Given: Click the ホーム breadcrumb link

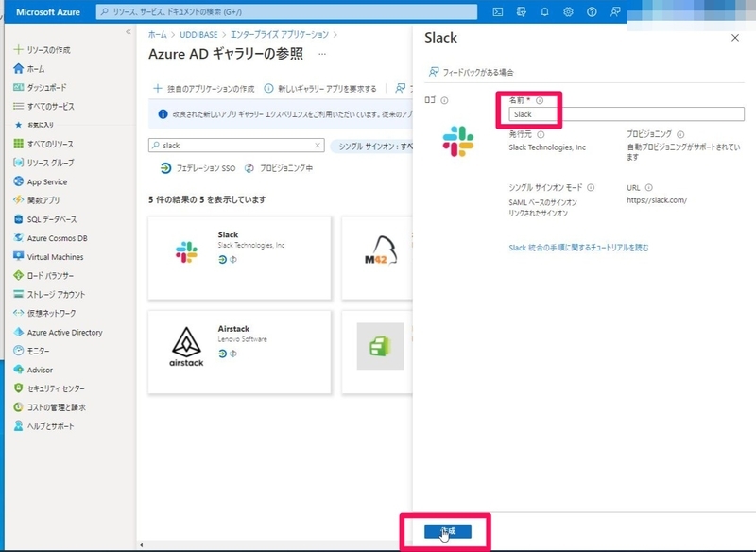Looking at the screenshot, I should coord(157,35).
